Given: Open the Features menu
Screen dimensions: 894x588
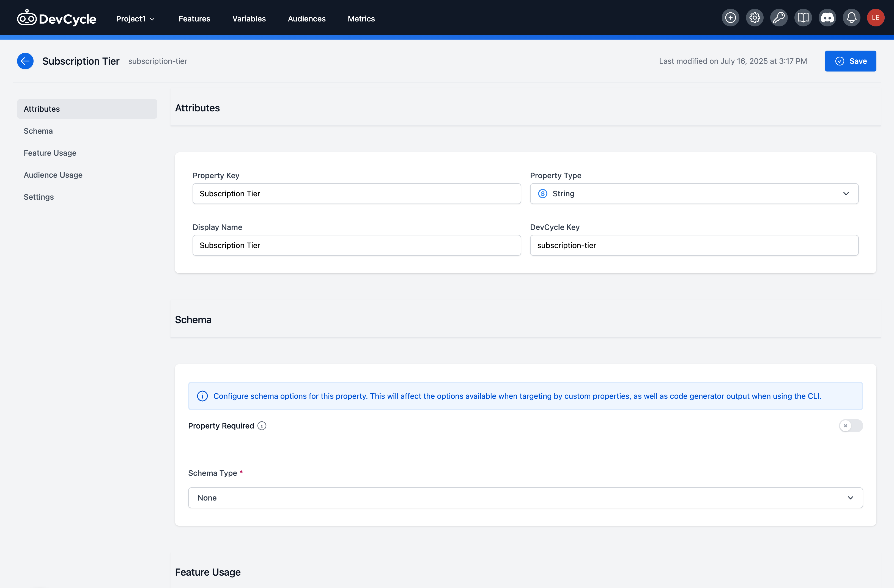Looking at the screenshot, I should click(x=194, y=18).
